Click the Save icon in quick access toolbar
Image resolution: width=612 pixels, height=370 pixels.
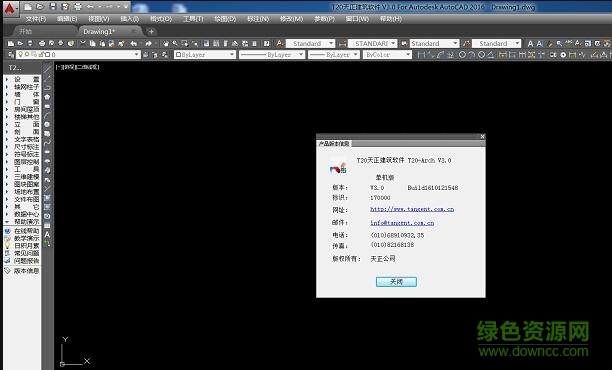(53, 7)
